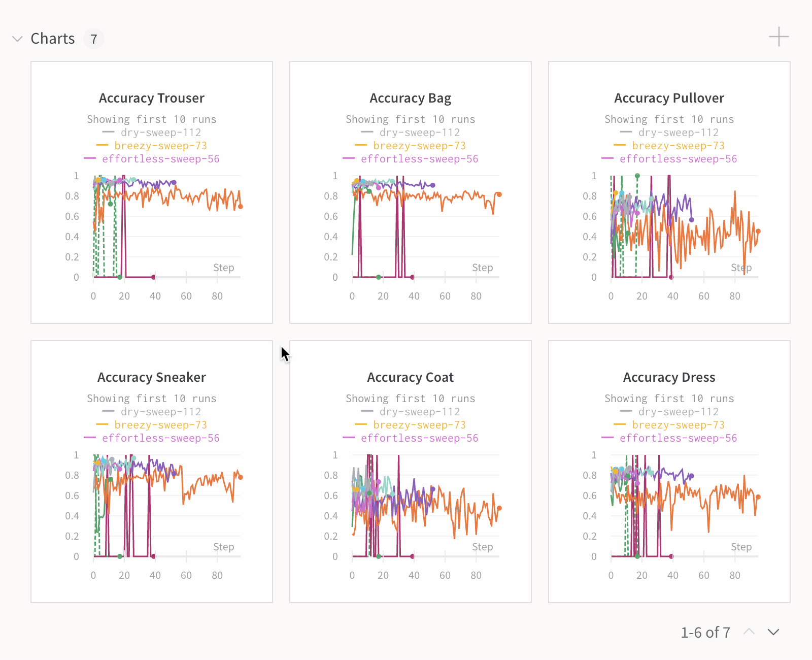Click the Charts section heading
The height and width of the screenshot is (660, 812).
click(x=53, y=39)
